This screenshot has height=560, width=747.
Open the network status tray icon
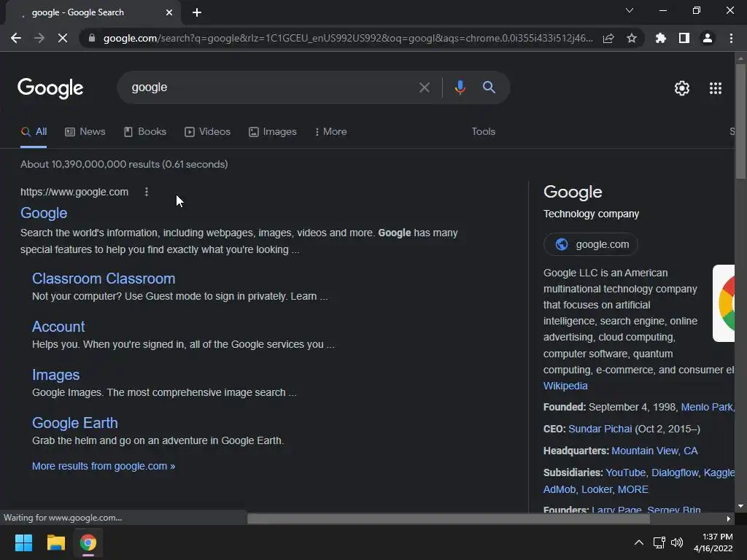[x=659, y=542]
